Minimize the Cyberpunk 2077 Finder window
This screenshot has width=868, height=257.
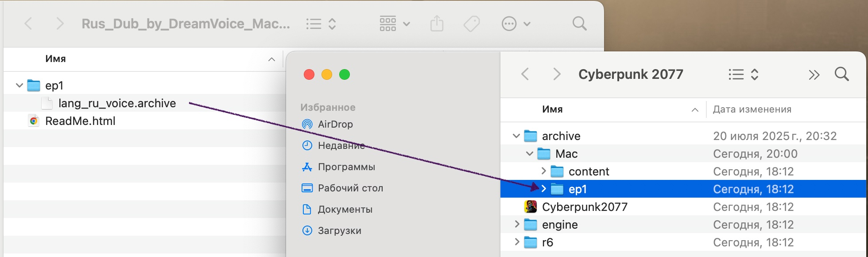pos(327,74)
